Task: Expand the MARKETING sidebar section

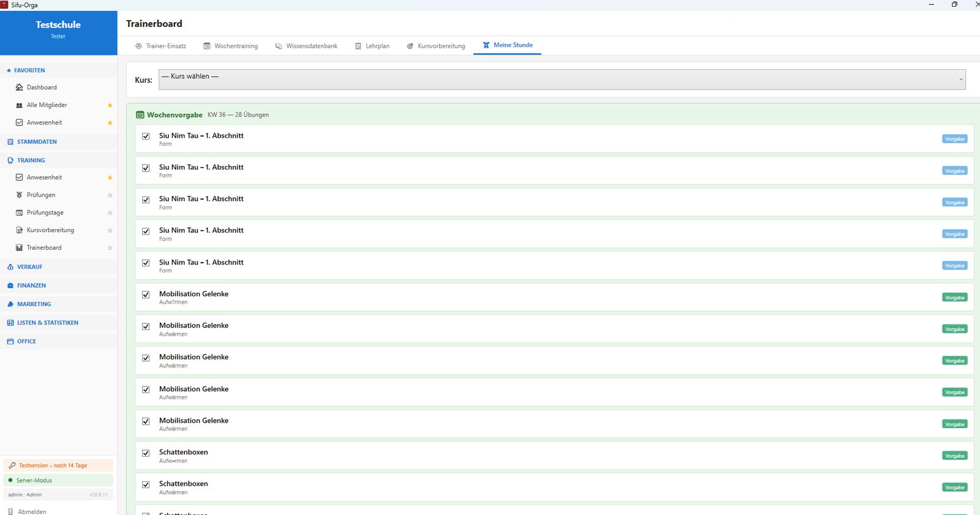Action: click(59, 304)
